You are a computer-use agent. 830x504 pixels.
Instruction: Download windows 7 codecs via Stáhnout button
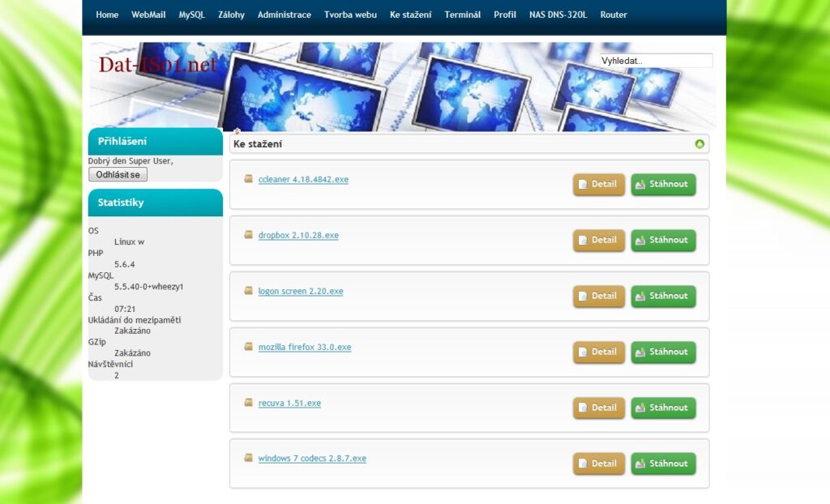click(x=663, y=464)
